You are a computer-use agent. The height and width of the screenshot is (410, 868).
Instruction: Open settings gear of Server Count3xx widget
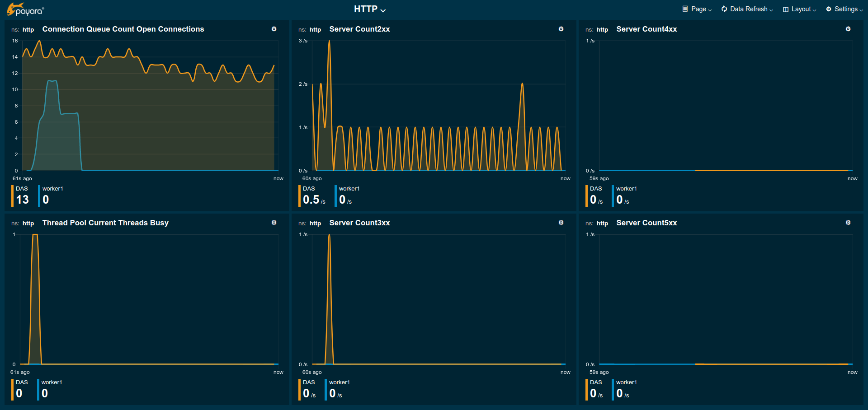coord(561,223)
